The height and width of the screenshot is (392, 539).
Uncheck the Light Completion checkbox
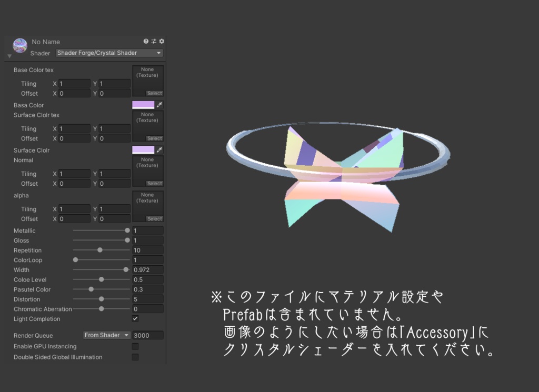click(x=135, y=318)
